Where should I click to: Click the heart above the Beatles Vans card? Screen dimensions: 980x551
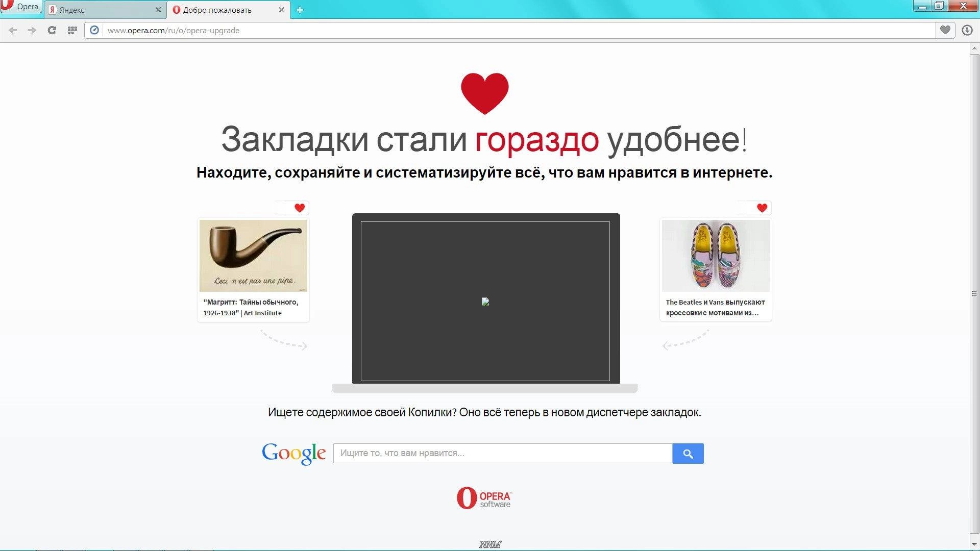click(762, 208)
